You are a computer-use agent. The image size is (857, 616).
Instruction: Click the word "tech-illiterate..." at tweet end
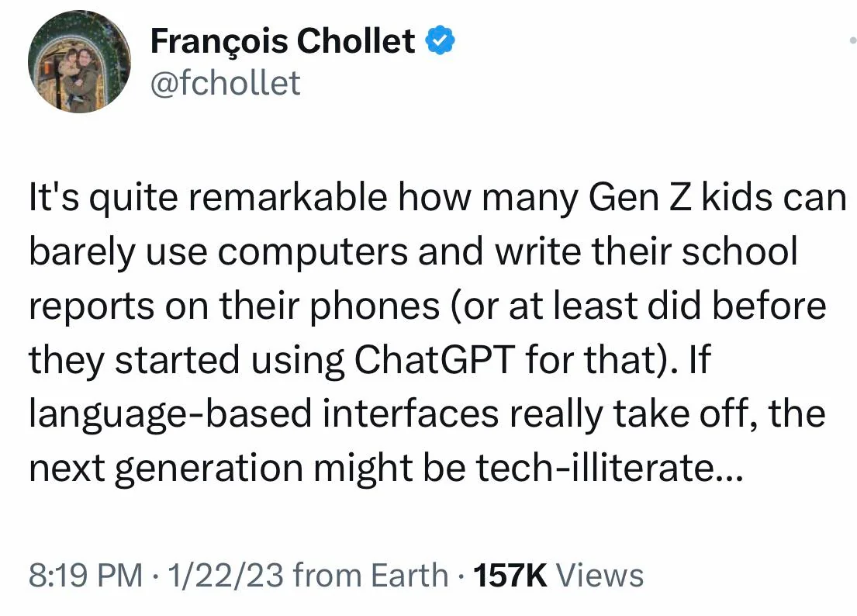click(610, 469)
